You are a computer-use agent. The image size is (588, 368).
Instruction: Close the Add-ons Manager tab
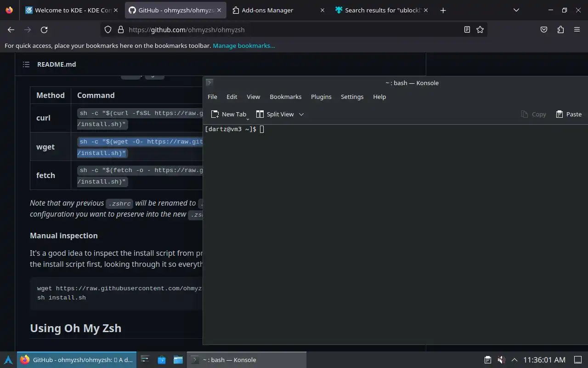coord(322,10)
